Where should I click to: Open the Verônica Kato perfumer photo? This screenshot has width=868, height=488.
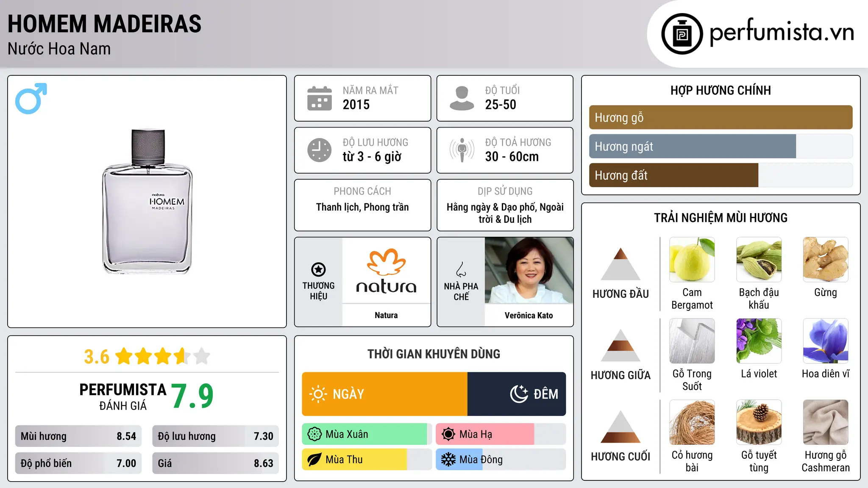[529, 270]
